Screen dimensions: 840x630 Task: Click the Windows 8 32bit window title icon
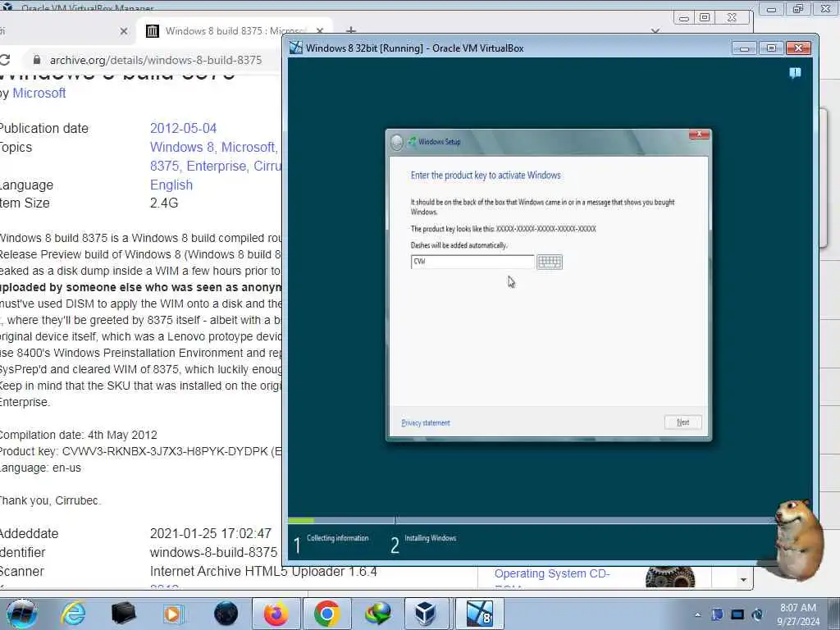(295, 48)
